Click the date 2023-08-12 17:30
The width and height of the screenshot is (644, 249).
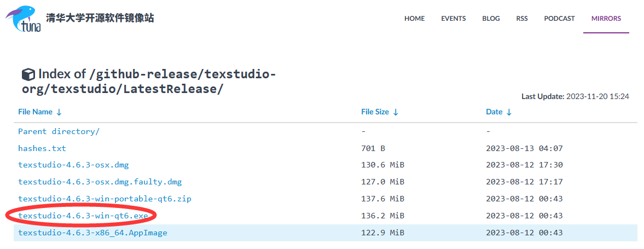[524, 165]
